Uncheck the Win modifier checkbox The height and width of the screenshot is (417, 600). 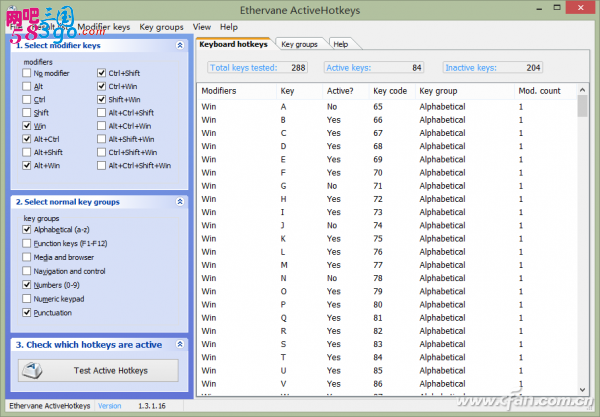pyautogui.click(x=26, y=126)
